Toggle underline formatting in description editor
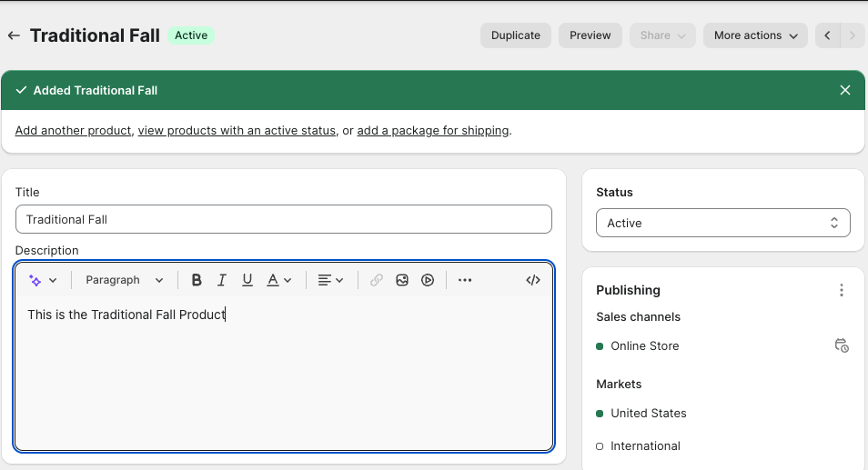This screenshot has height=470, width=868. [x=247, y=280]
